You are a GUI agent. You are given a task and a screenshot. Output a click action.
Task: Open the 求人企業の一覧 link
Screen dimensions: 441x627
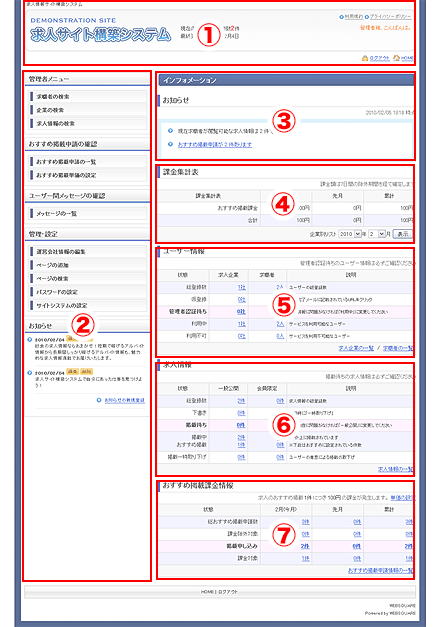click(356, 348)
